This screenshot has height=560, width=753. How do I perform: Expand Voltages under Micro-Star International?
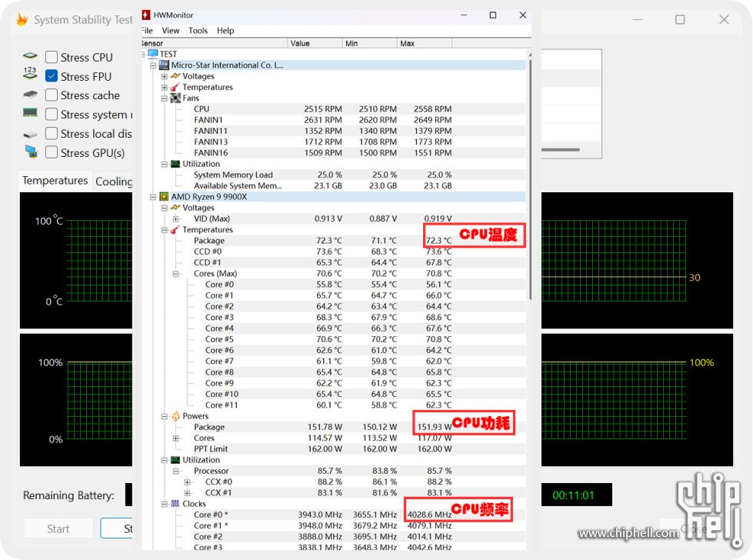165,76
